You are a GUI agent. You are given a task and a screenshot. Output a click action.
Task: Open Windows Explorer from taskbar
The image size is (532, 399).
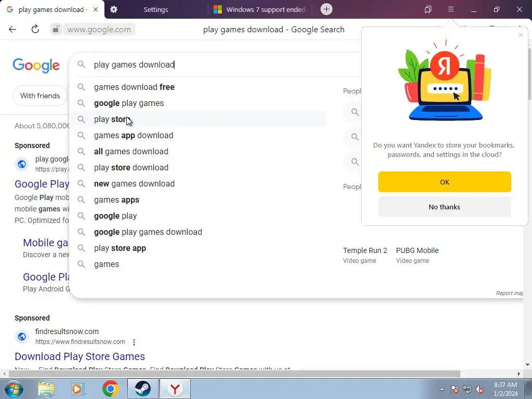tap(46, 389)
